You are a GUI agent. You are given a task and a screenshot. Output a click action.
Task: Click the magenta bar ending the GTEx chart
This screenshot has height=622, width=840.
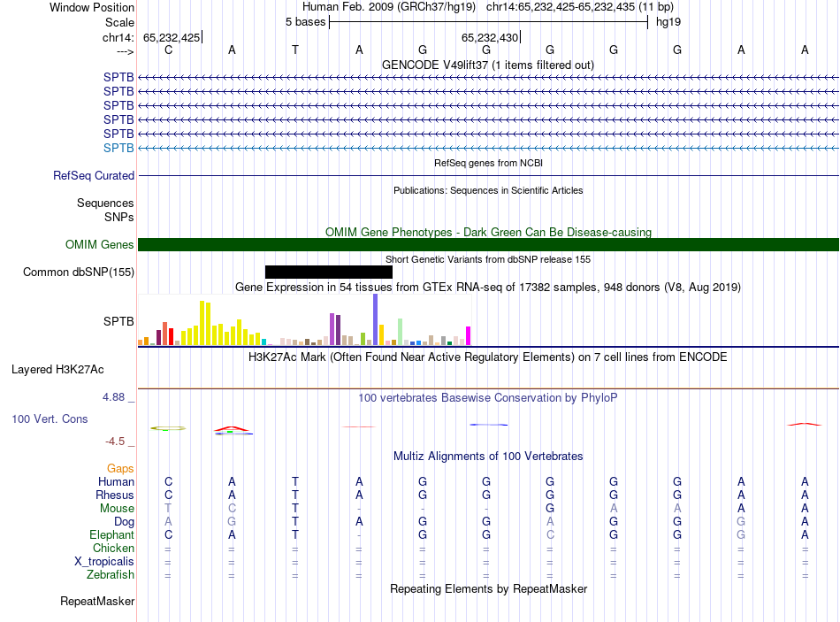pos(469,335)
